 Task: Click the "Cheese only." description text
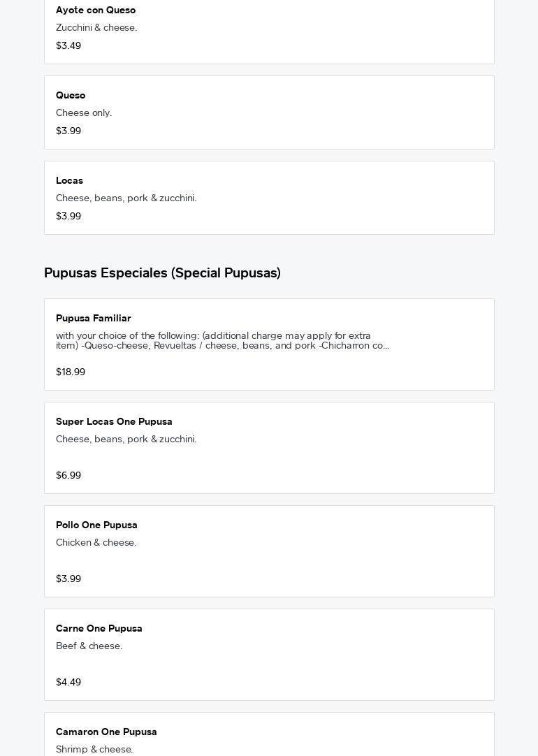point(84,113)
